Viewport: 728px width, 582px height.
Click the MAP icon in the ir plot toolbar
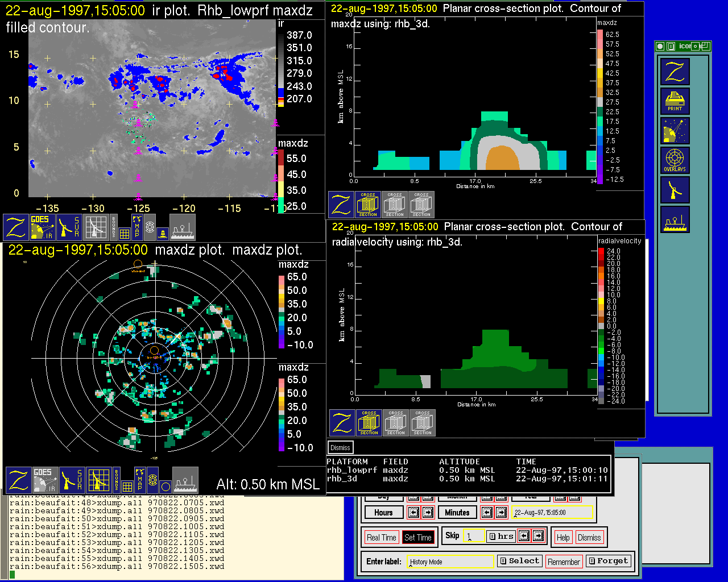pyautogui.click(x=136, y=226)
